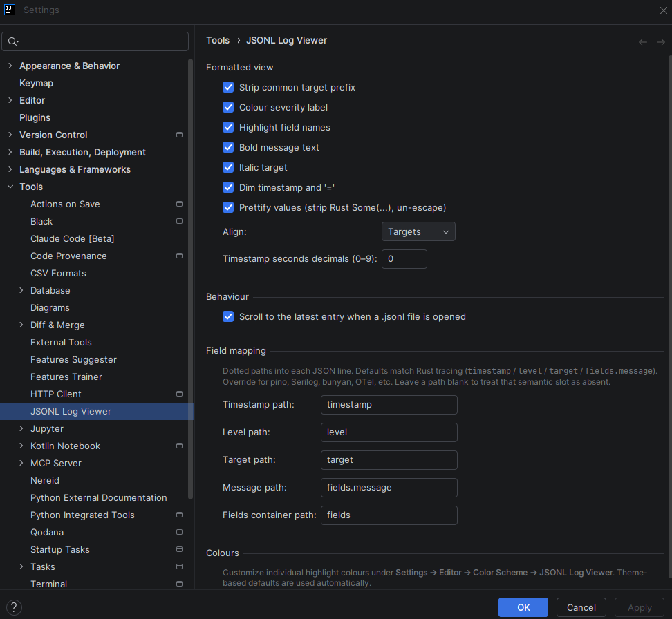Click the help question mark icon
The width and height of the screenshot is (672, 619).
coord(13,607)
